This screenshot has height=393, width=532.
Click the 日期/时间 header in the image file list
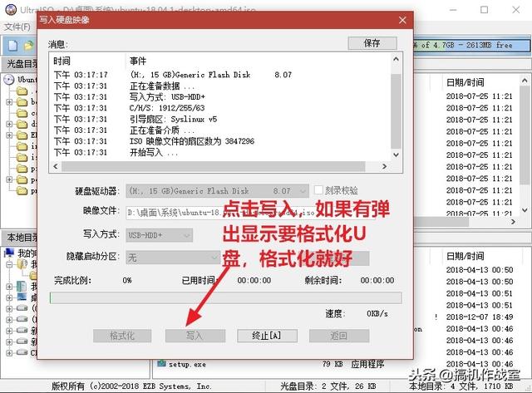(x=465, y=82)
